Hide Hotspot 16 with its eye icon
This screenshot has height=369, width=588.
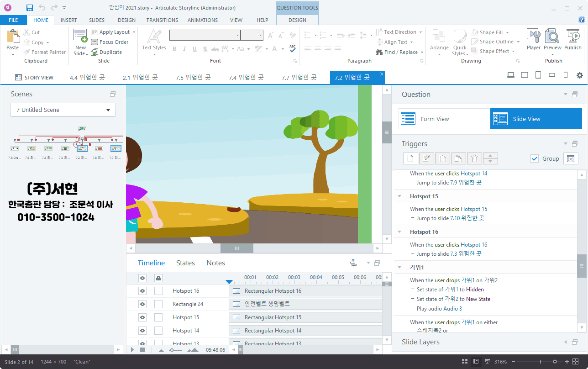tap(142, 291)
